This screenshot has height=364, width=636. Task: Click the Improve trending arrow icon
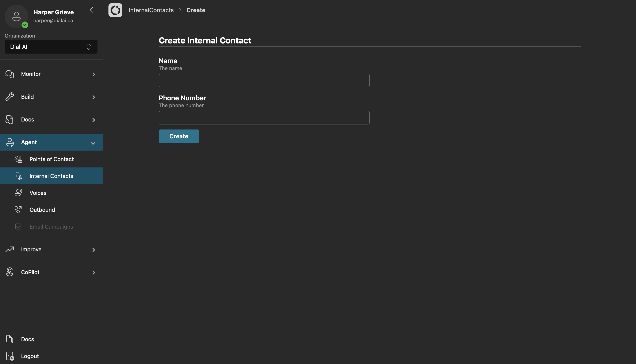10,249
